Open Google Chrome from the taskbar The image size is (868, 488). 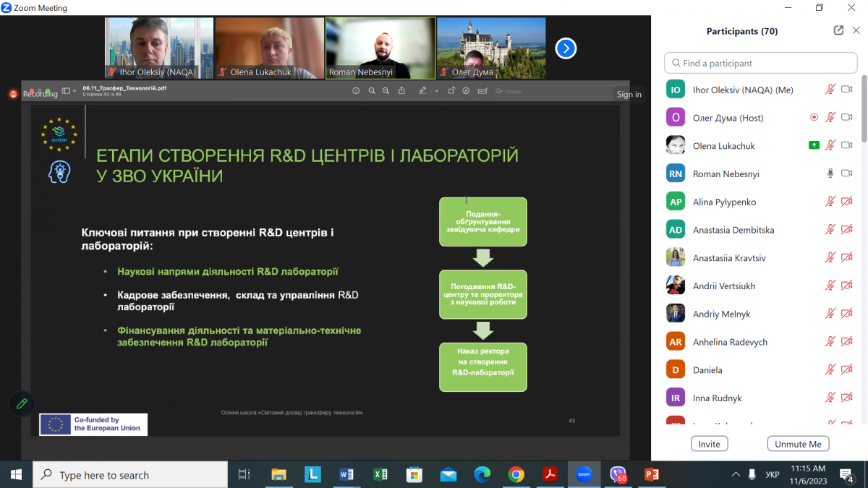516,474
